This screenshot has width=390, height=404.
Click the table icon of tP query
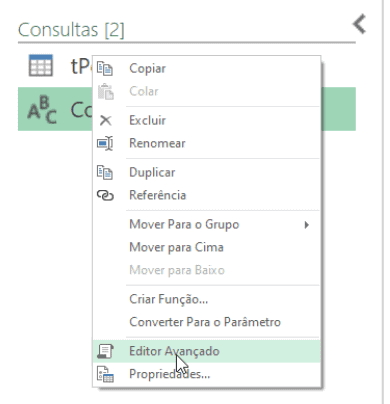click(41, 66)
